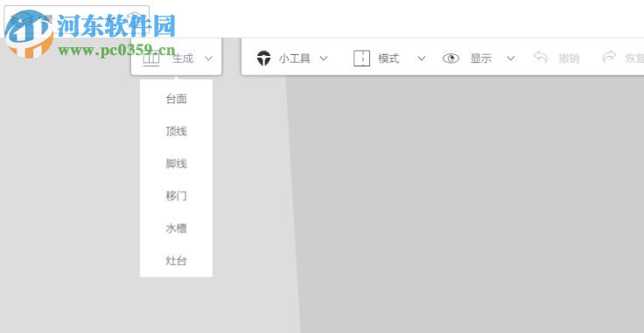
Task: Click the 撤销 text button
Action: (x=569, y=59)
